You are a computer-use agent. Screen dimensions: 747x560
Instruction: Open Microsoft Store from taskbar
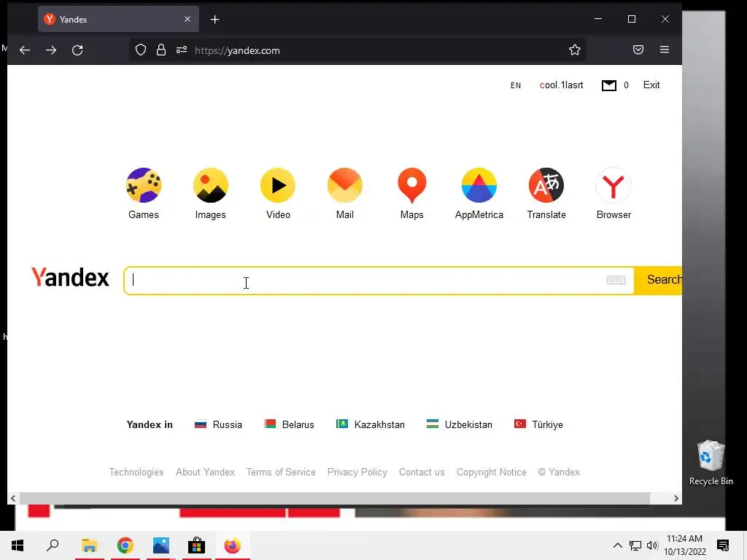tap(196, 545)
